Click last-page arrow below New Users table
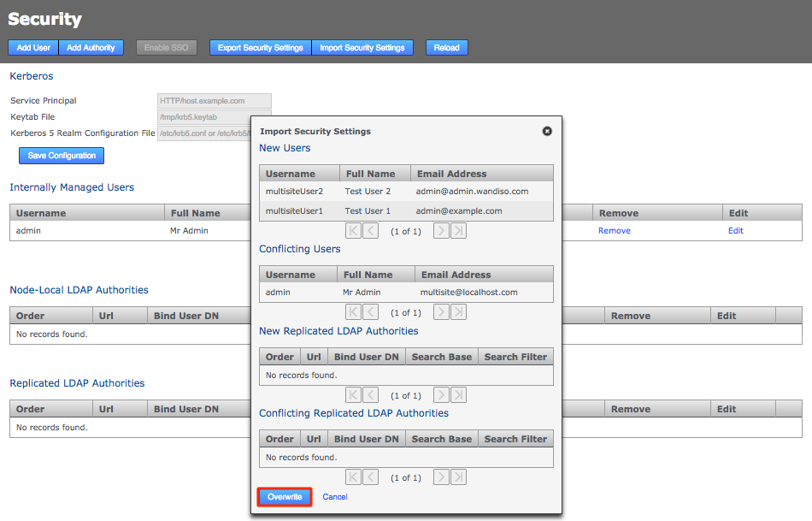The image size is (812, 521). coord(458,230)
